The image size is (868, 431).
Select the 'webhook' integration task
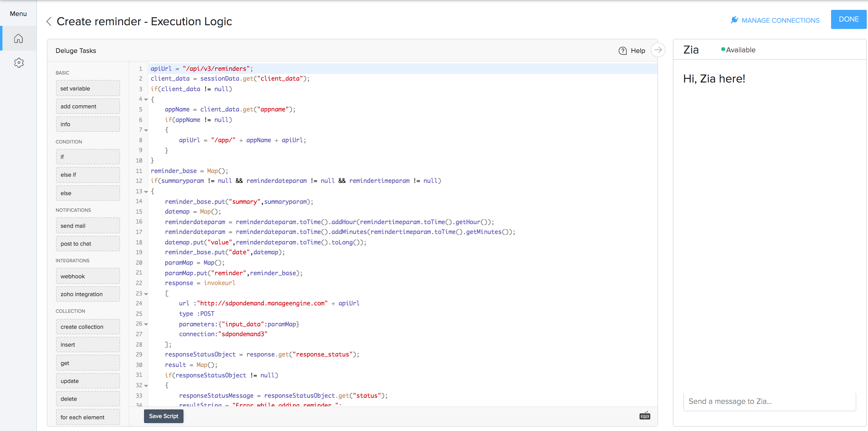click(x=88, y=276)
